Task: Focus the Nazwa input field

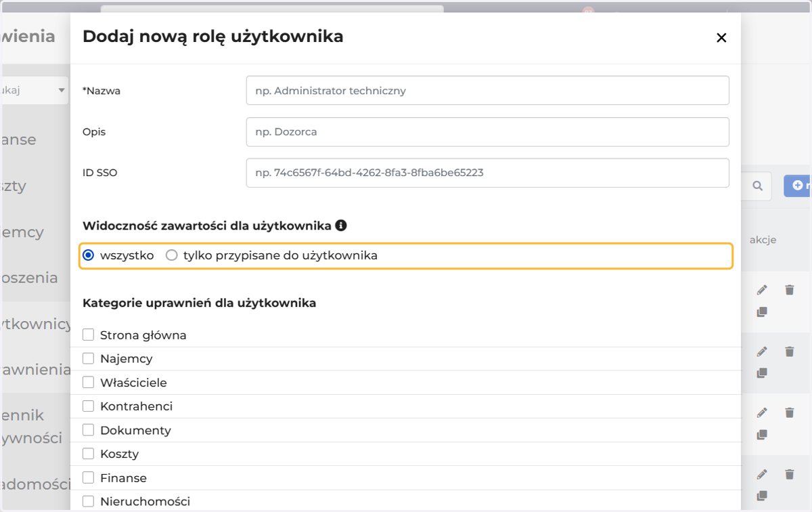Action: [x=487, y=90]
